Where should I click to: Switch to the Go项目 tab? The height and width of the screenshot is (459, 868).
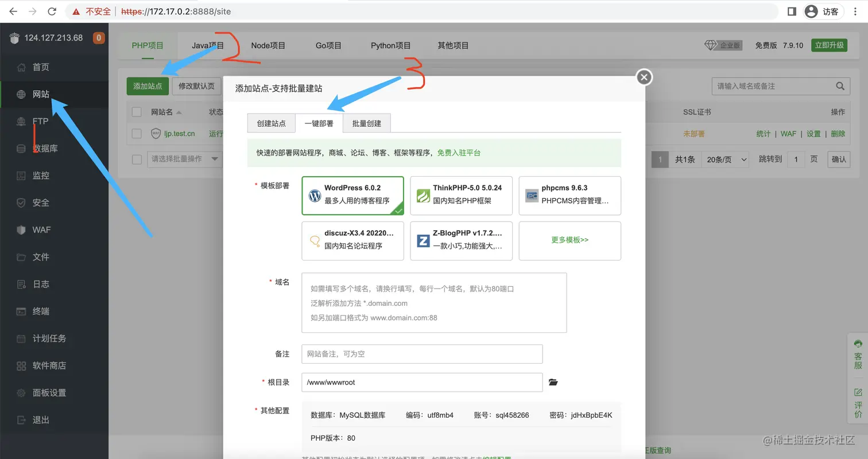[328, 45]
